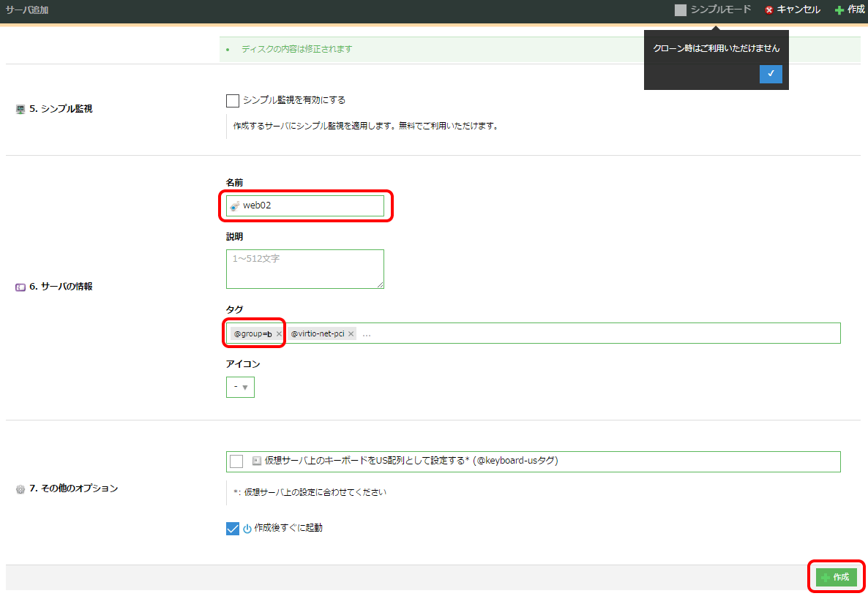Screen dimensions: 868x596
Task: Click the シンプル監視 monitor section icon
Action: coord(20,109)
